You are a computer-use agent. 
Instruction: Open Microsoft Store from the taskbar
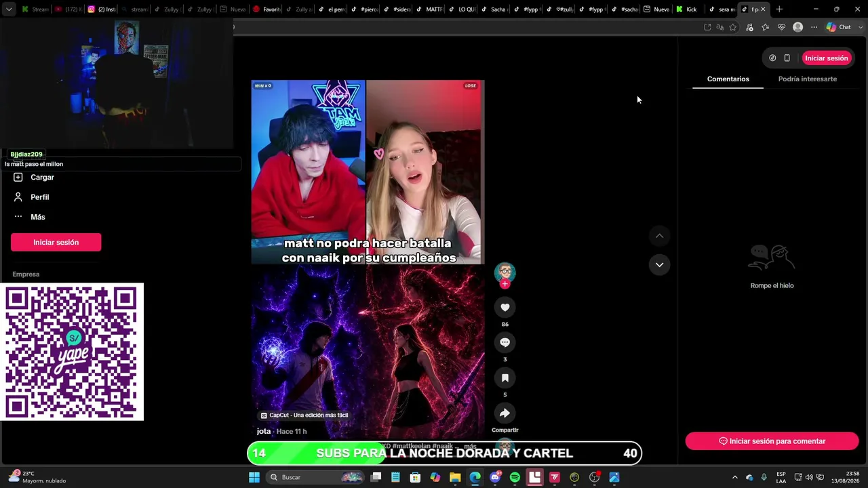[x=416, y=477]
